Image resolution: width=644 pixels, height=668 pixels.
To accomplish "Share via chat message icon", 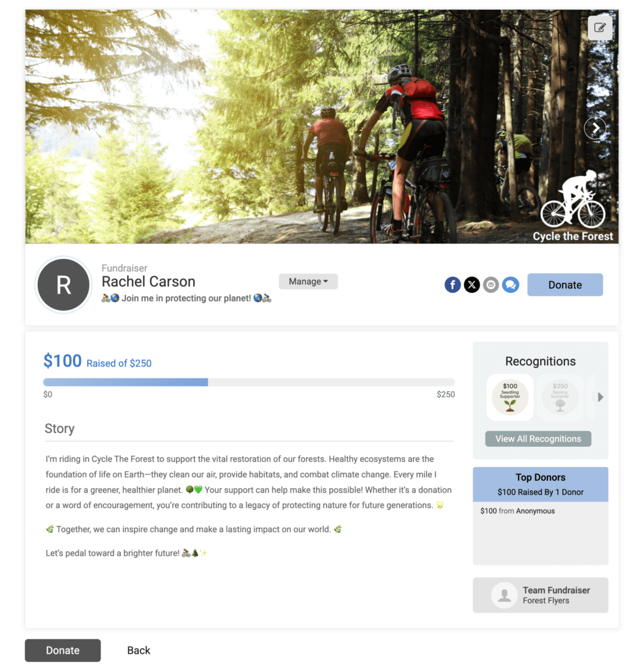I will tap(511, 284).
